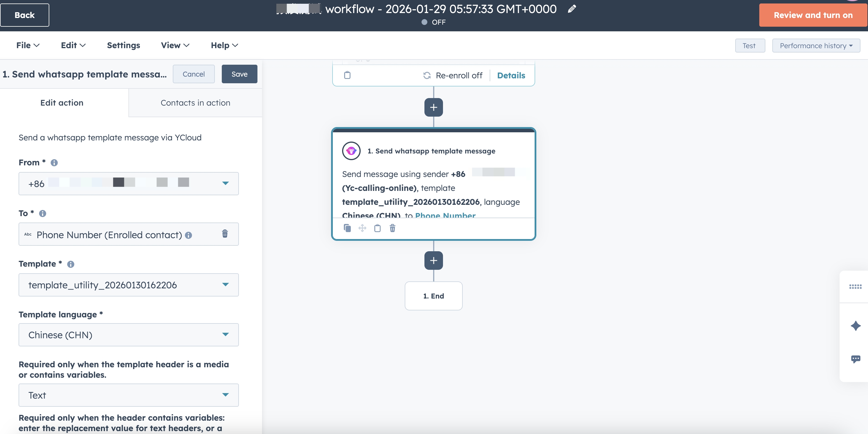Switch to the Contacts in action tab
Screen dimensions: 868x434
pyautogui.click(x=195, y=103)
